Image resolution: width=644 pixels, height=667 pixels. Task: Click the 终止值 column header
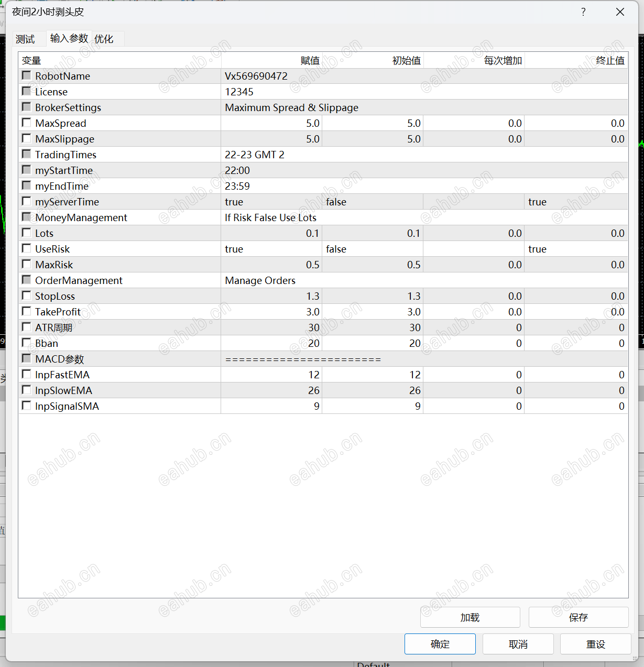[x=576, y=60]
